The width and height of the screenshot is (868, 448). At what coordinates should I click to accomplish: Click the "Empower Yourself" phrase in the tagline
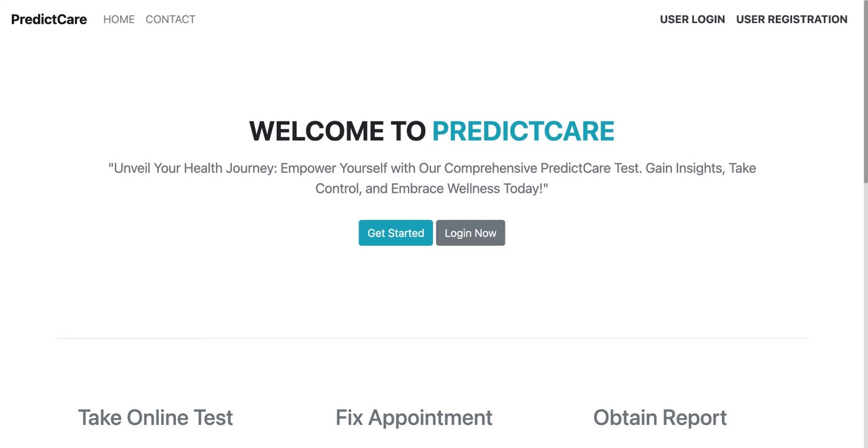click(333, 168)
